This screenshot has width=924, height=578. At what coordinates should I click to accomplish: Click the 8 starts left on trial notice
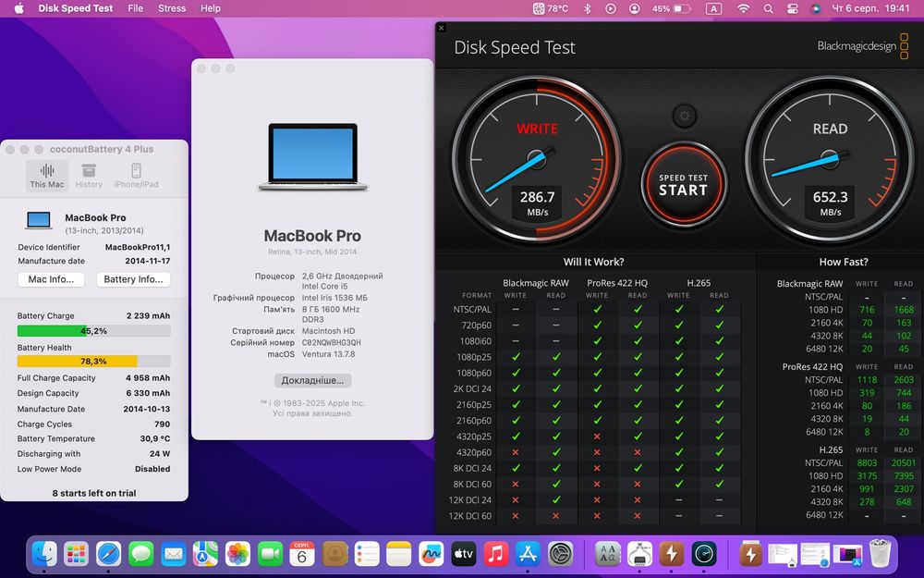pyautogui.click(x=94, y=493)
